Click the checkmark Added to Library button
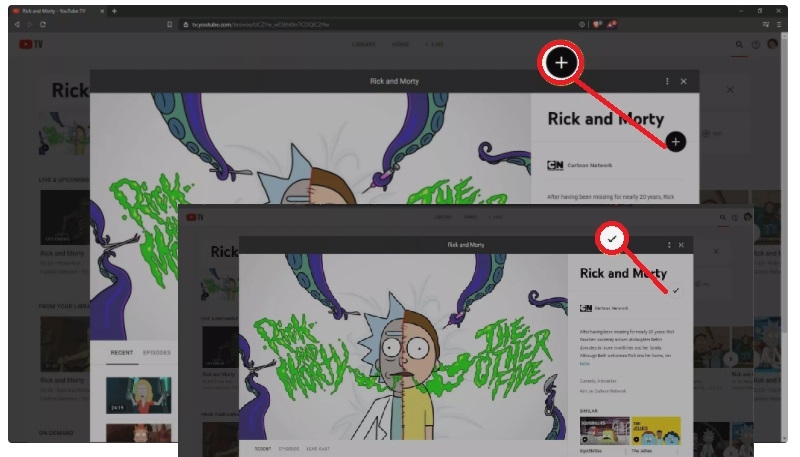Viewport: 800px width, 457px height. pyautogui.click(x=676, y=290)
